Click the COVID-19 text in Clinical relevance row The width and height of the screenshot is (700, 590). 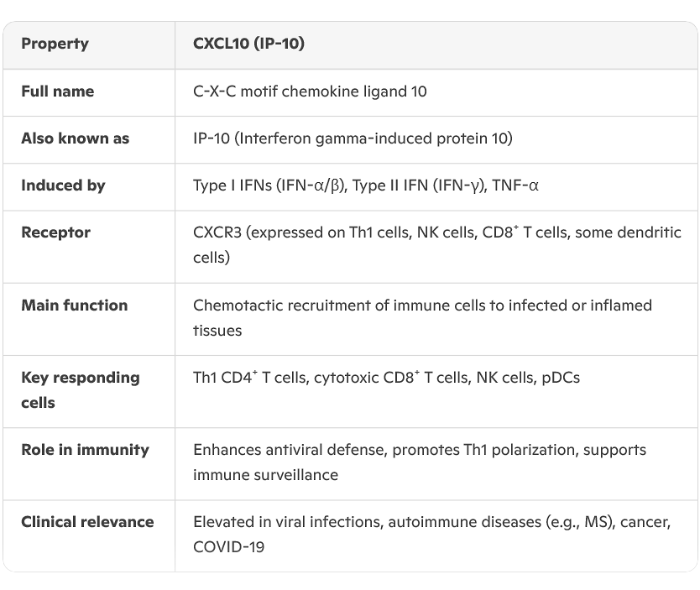pyautogui.click(x=229, y=547)
